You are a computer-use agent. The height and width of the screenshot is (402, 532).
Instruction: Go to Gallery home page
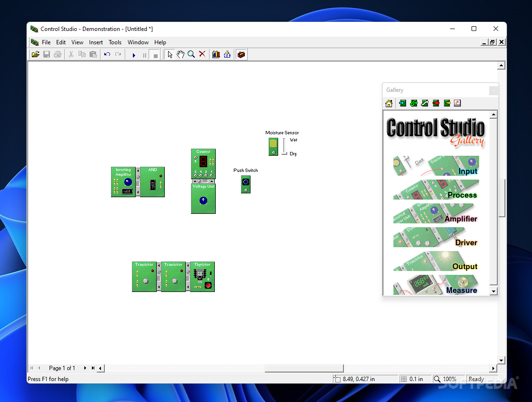(x=389, y=103)
